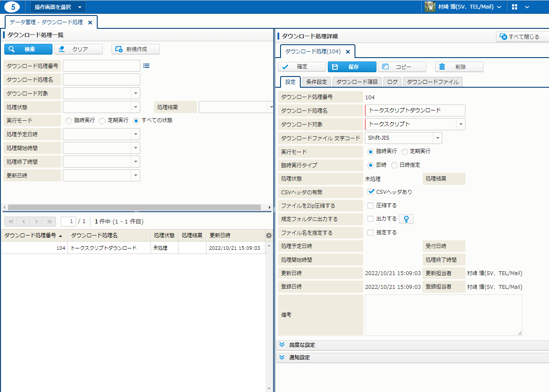Click the 保存 save button

tap(352, 67)
